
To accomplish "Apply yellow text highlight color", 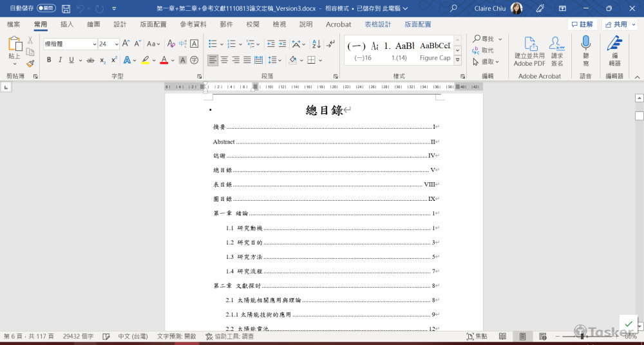I will [145, 60].
